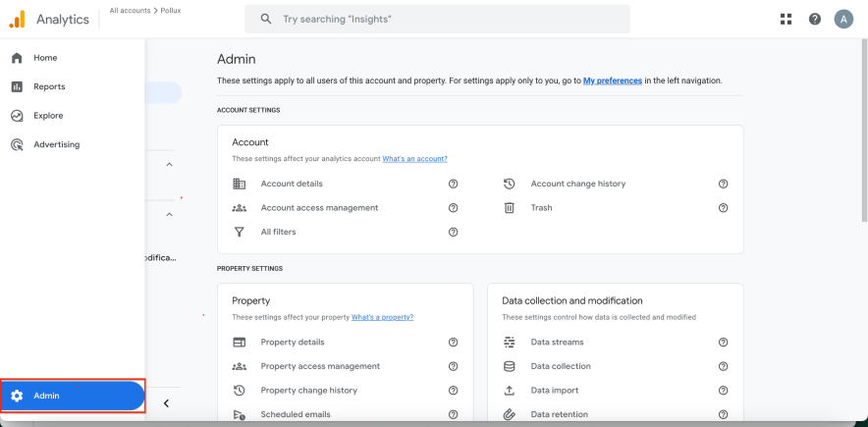Open the help question mark icon in header
Screen dimensions: 868x427
tap(814, 20)
